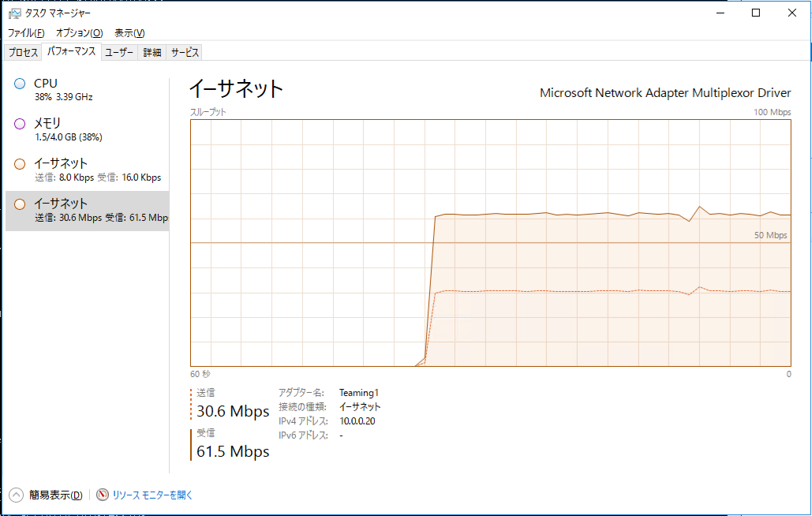Click the CPU circle icon in sidebar
The width and height of the screenshot is (812, 516).
[x=20, y=84]
